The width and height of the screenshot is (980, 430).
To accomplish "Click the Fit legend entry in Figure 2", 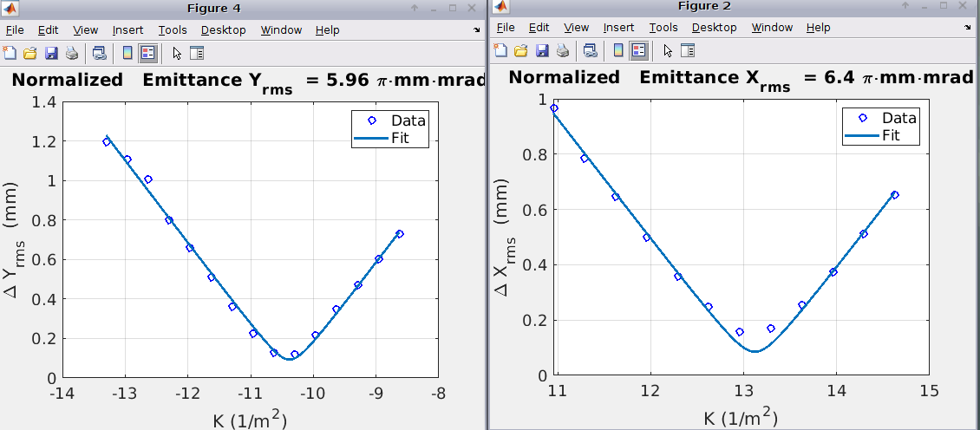I will click(891, 135).
